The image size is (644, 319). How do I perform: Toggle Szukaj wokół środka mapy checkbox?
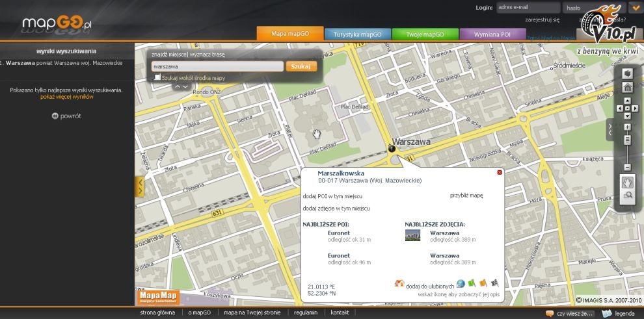click(157, 77)
